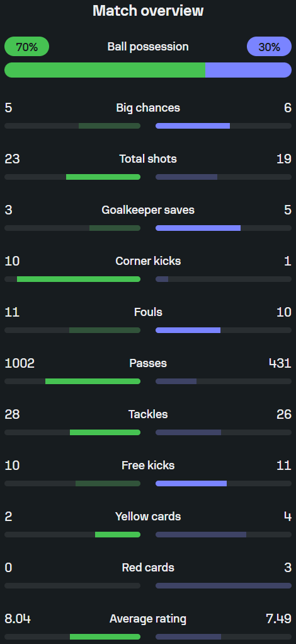Click the purple segment of possession bar
The height and width of the screenshot is (644, 296).
click(248, 70)
